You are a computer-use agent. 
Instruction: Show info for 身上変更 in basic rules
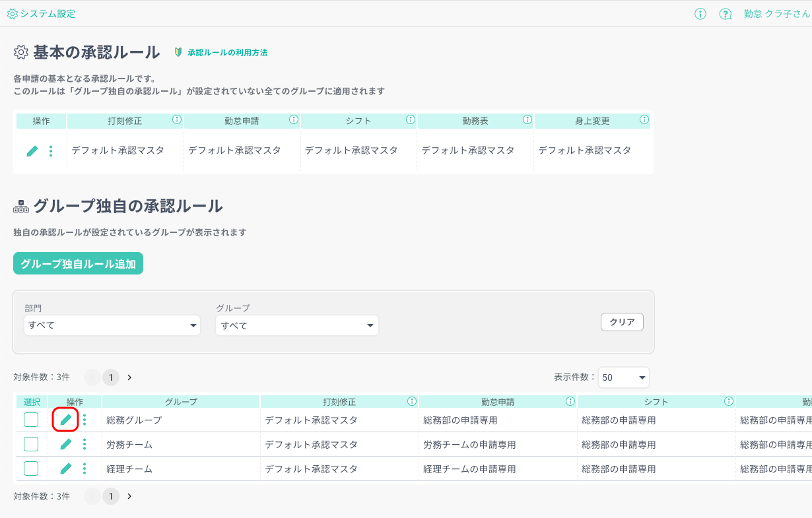(644, 120)
